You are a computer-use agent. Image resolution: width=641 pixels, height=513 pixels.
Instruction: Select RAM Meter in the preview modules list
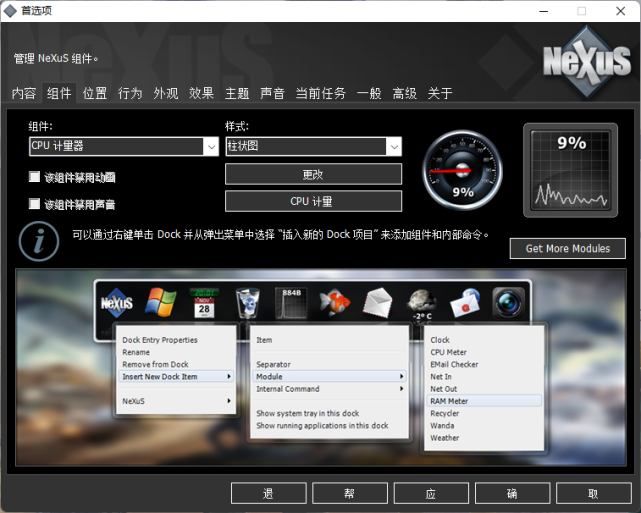pyautogui.click(x=484, y=401)
